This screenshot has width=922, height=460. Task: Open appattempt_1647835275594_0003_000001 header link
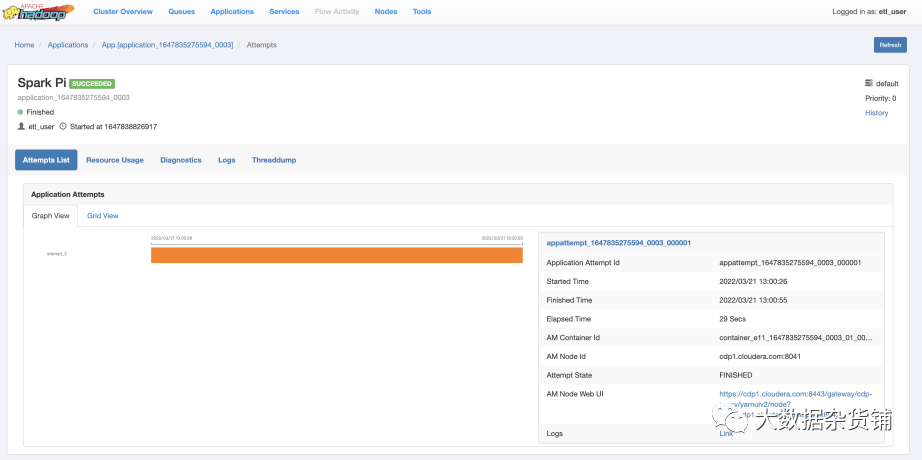[619, 242]
